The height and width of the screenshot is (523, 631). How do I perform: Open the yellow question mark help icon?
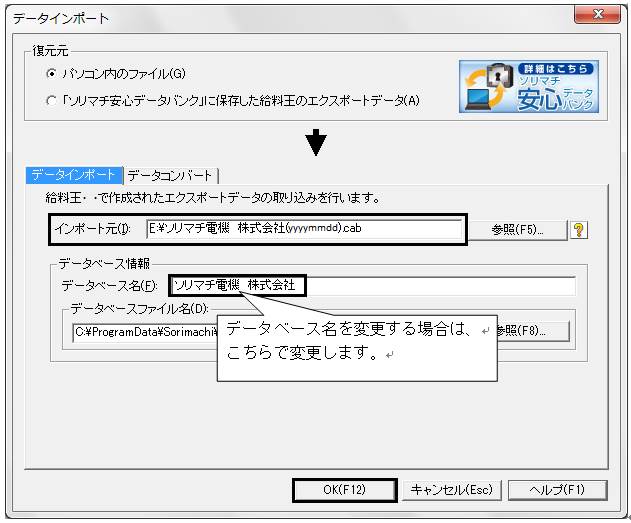pyautogui.click(x=579, y=230)
